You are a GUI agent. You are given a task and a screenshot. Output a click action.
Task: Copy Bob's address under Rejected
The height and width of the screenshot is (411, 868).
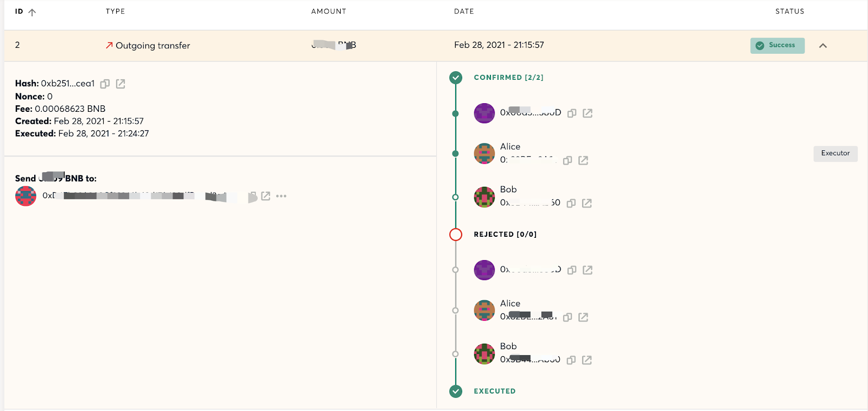click(571, 361)
